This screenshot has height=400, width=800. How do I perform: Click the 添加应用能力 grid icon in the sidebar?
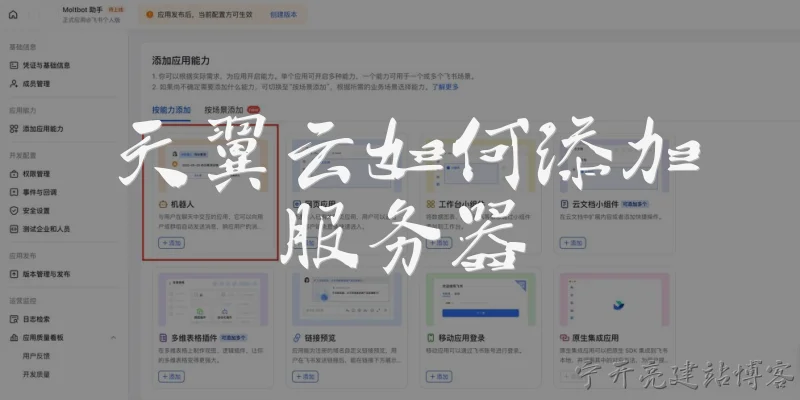tap(14, 129)
